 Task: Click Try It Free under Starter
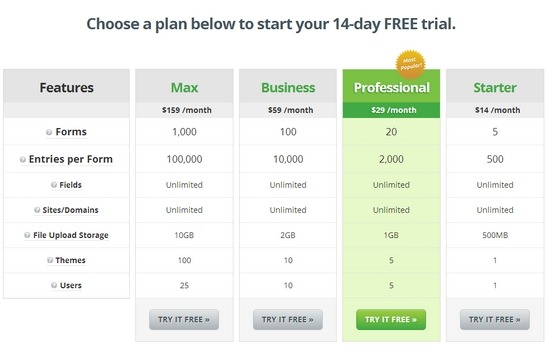coord(495,319)
